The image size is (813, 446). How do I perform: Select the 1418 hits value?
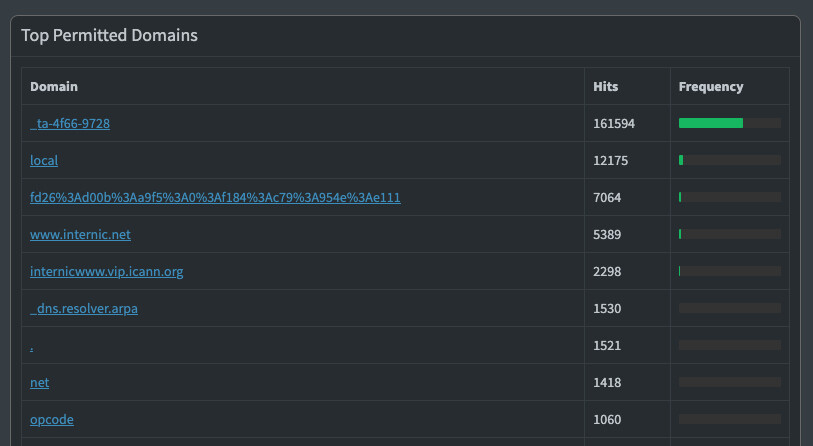pyautogui.click(x=607, y=382)
